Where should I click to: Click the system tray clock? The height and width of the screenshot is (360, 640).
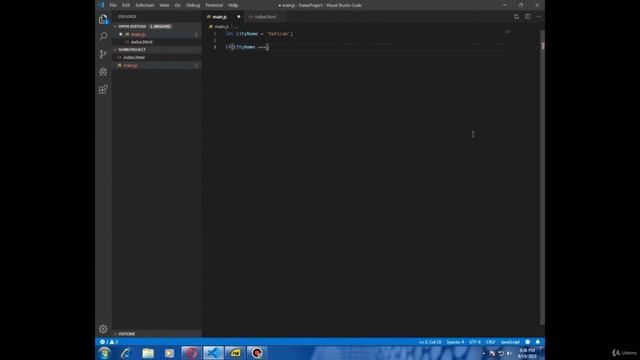click(x=527, y=353)
